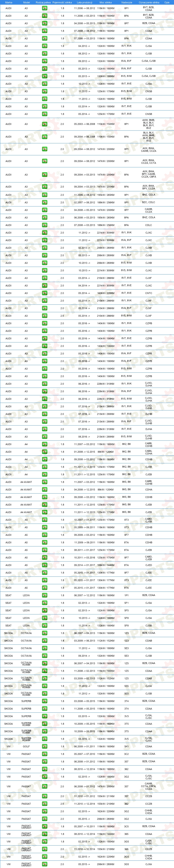Click fuel icon in SEAT LEON 1P1 row

(x=45, y=595)
